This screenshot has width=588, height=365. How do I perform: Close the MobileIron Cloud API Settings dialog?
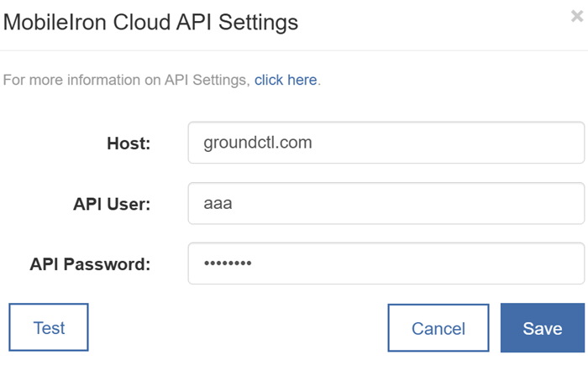(x=577, y=16)
